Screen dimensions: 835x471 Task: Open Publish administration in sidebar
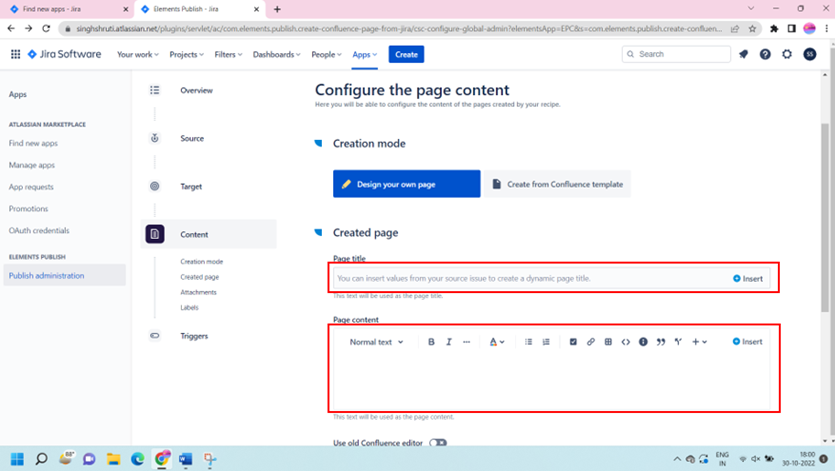tap(64, 275)
